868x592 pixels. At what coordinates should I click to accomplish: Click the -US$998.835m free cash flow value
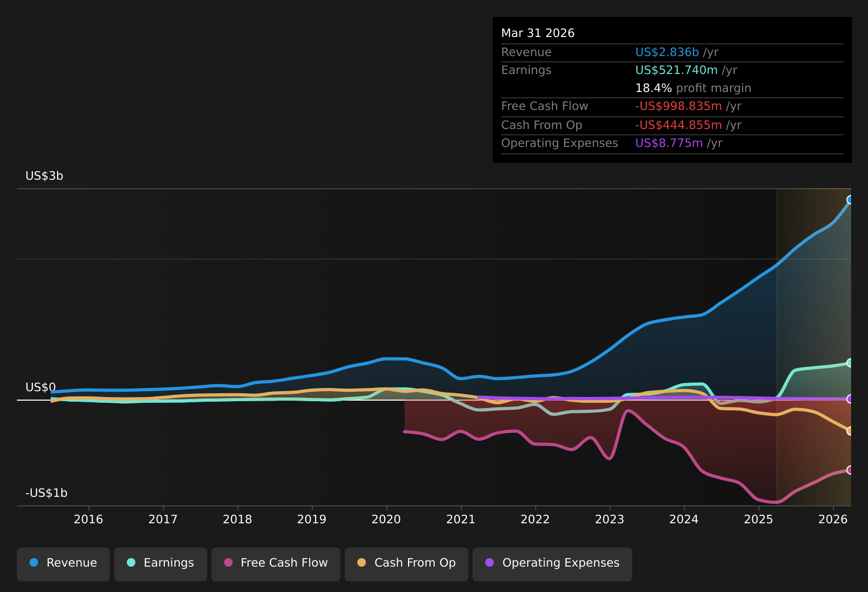click(679, 106)
